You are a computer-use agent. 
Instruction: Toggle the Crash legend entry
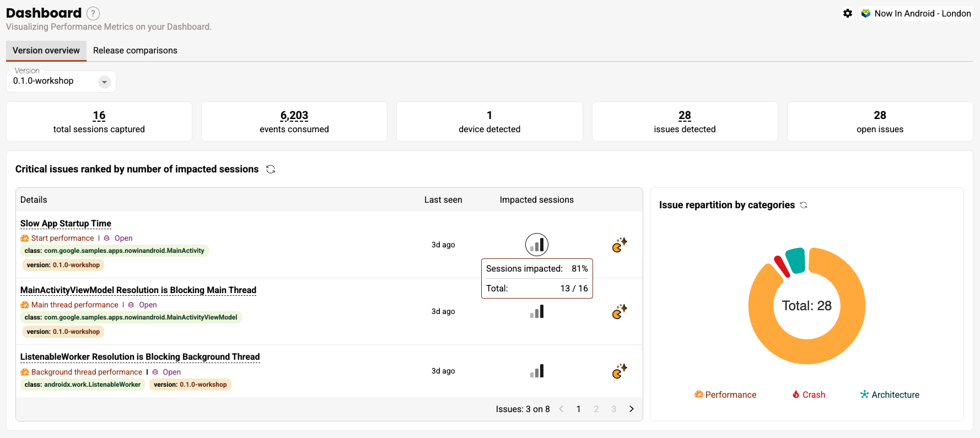(x=809, y=394)
